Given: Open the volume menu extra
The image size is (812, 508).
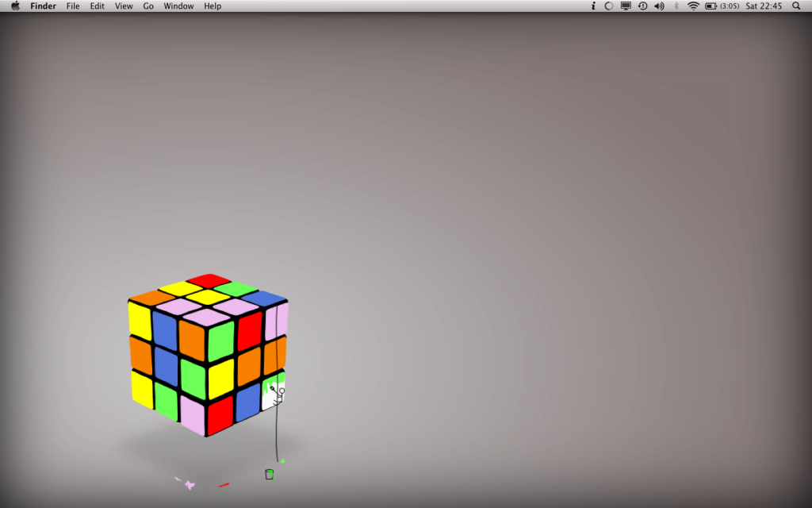Looking at the screenshot, I should tap(659, 6).
